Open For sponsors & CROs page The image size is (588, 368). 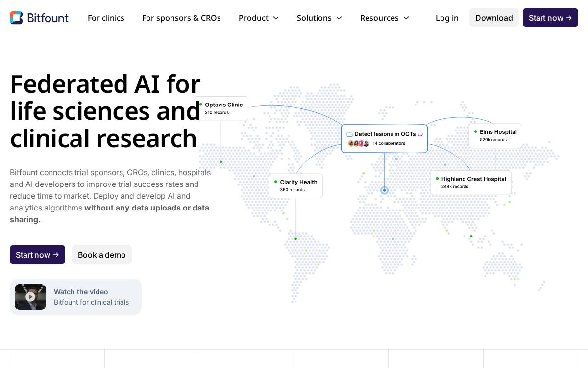[181, 18]
